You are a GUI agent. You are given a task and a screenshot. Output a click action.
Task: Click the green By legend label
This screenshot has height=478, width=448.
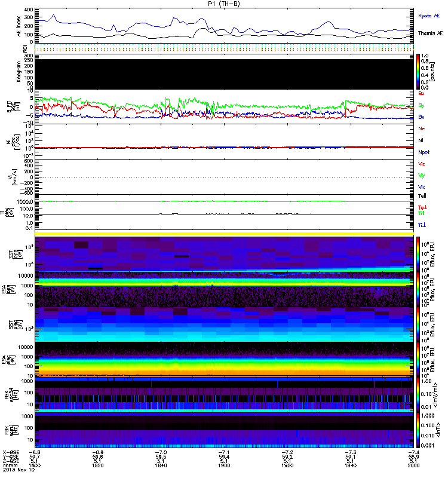pyautogui.click(x=421, y=106)
